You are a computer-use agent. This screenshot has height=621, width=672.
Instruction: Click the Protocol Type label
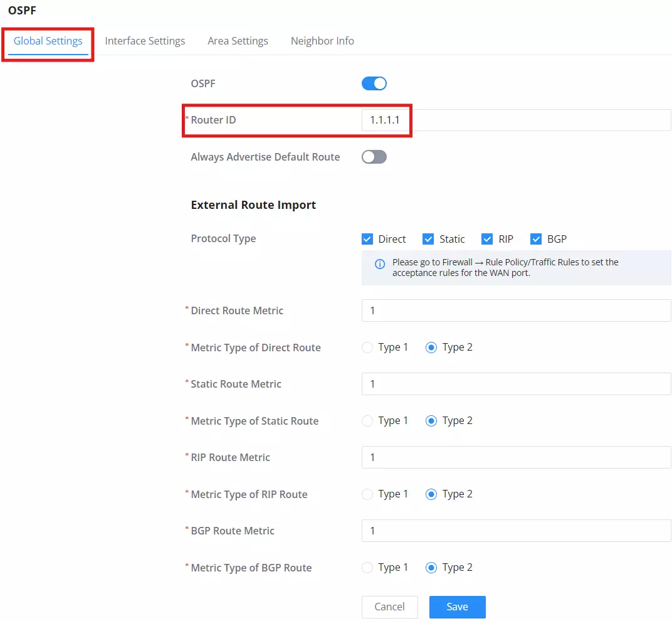pyautogui.click(x=223, y=238)
